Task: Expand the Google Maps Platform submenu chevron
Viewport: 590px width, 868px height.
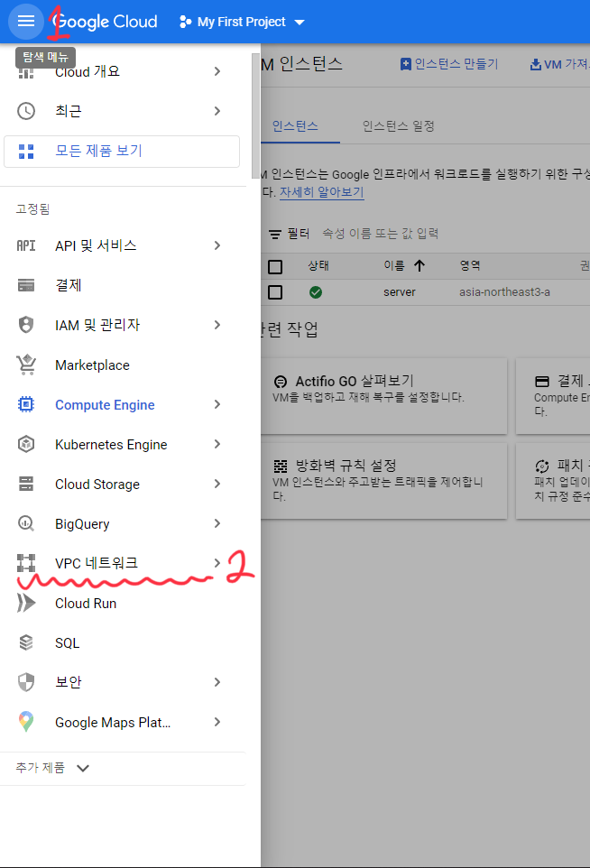Action: tap(217, 722)
